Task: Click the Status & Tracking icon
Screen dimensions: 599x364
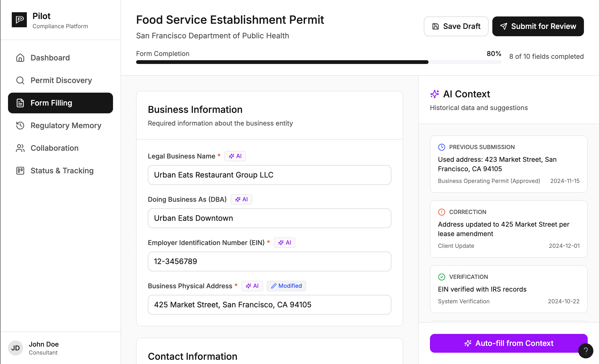Action: pos(20,170)
